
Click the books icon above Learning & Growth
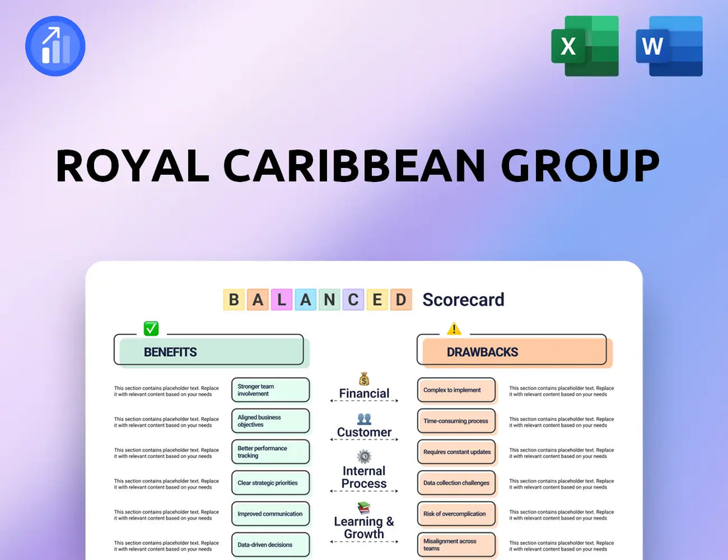pos(364,508)
